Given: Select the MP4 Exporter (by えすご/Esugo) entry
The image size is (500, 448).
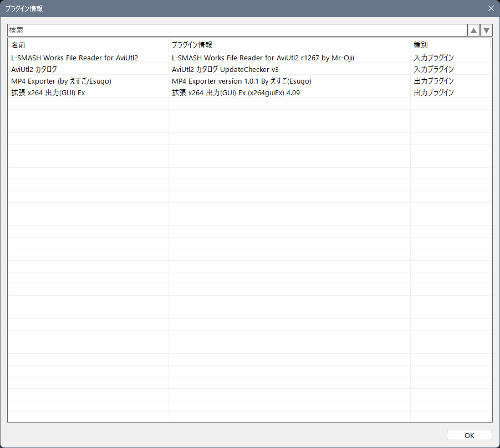Looking at the screenshot, I should point(62,81).
